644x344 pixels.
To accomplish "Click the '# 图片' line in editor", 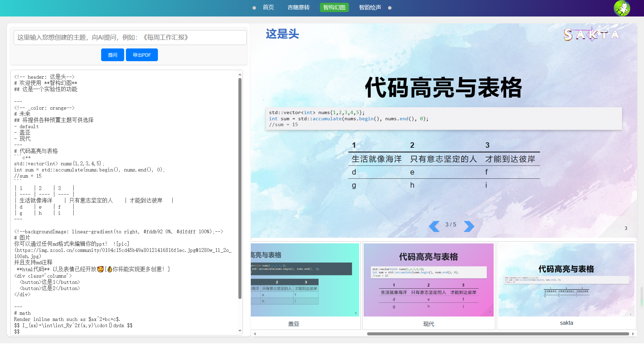I will pyautogui.click(x=22, y=238).
